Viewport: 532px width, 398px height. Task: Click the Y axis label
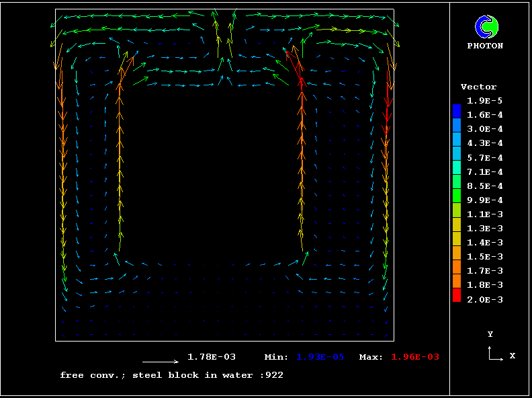[x=490, y=334]
